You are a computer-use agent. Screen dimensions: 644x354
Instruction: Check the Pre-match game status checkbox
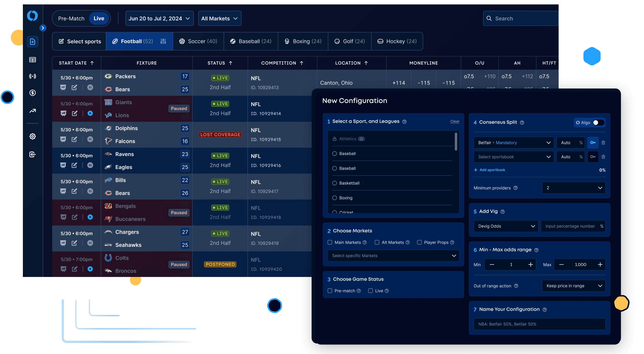pyautogui.click(x=330, y=291)
